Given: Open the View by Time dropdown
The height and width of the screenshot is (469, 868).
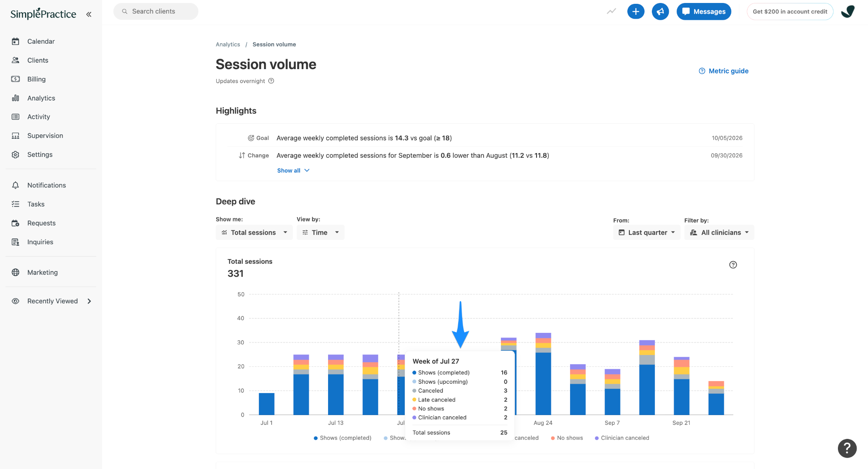Looking at the screenshot, I should 320,232.
